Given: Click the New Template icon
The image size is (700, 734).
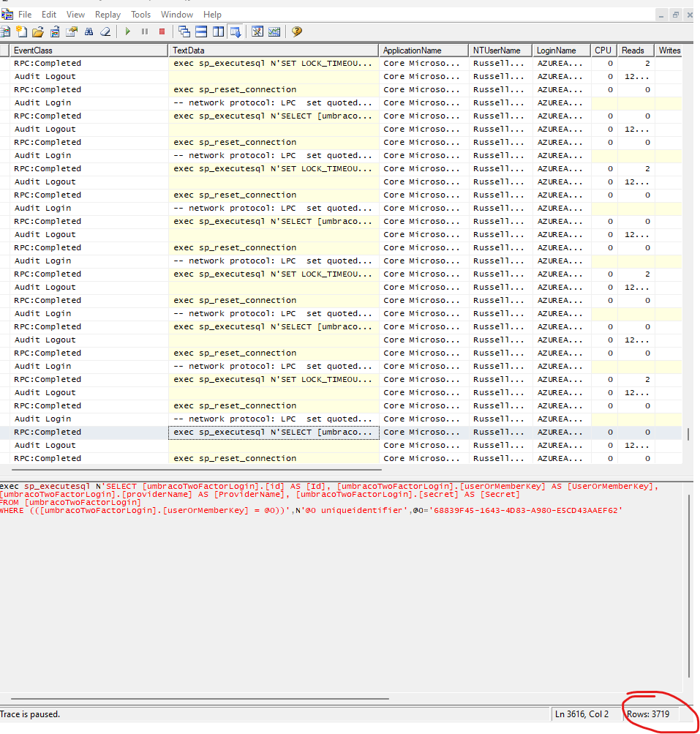Looking at the screenshot, I should pyautogui.click(x=21, y=31).
